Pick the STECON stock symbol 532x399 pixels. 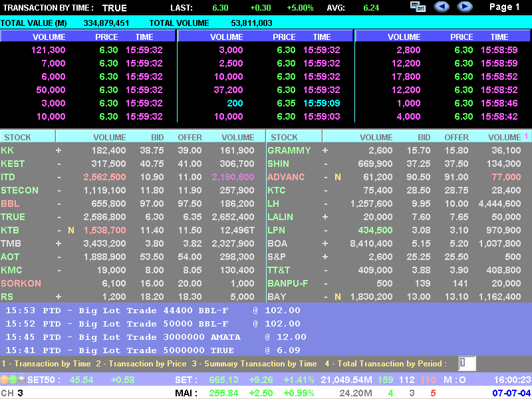pos(19,190)
